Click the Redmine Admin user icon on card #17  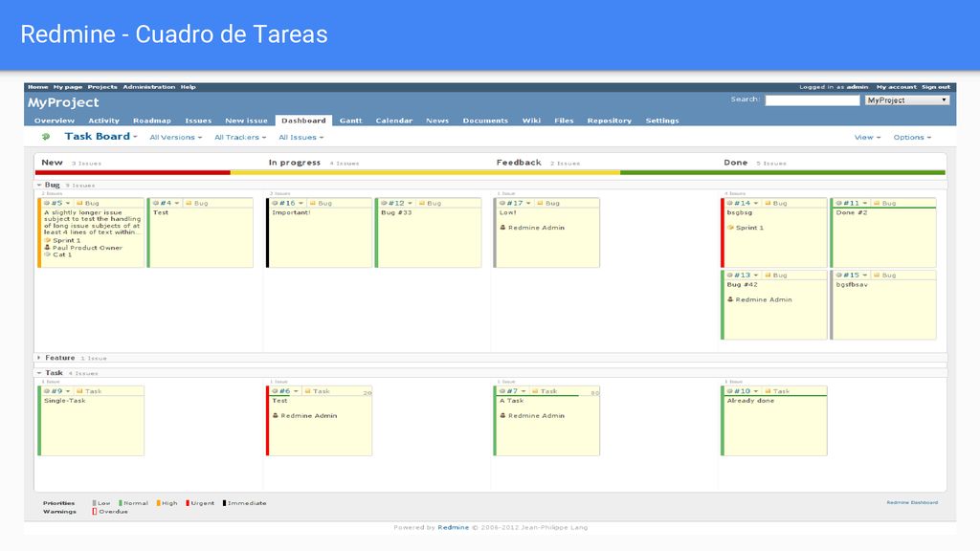coord(503,228)
